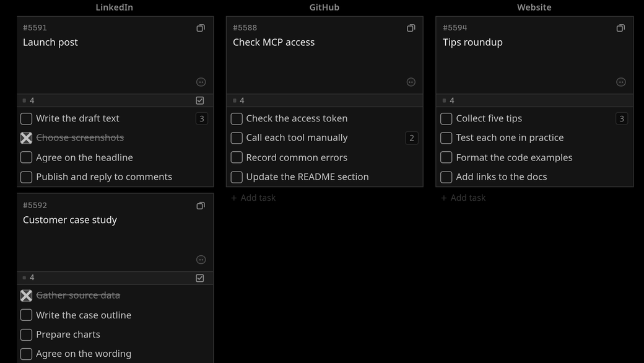Check the Check the access token task
The height and width of the screenshot is (363, 644).
point(237,119)
